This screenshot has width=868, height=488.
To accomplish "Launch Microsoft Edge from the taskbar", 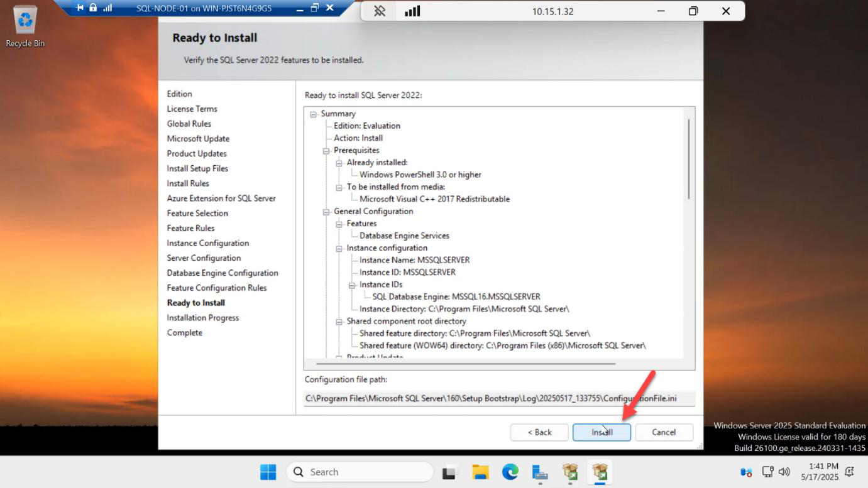I will [510, 472].
